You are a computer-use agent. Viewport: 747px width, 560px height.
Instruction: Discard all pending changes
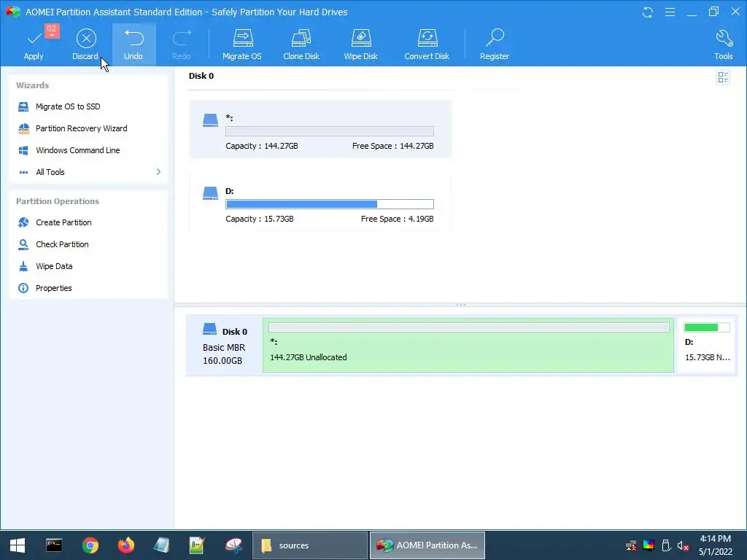pos(86,44)
